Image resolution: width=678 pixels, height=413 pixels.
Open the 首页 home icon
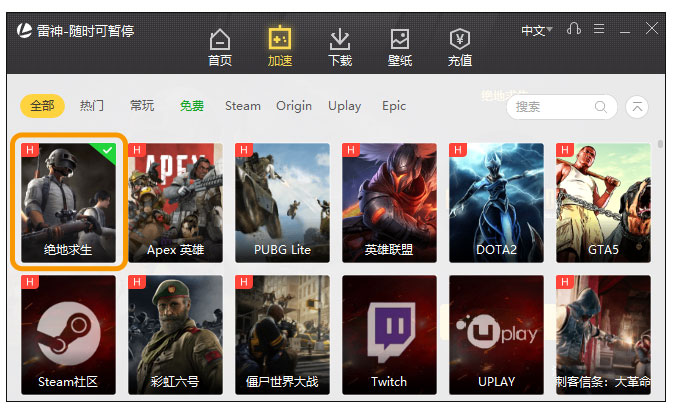[x=219, y=47]
